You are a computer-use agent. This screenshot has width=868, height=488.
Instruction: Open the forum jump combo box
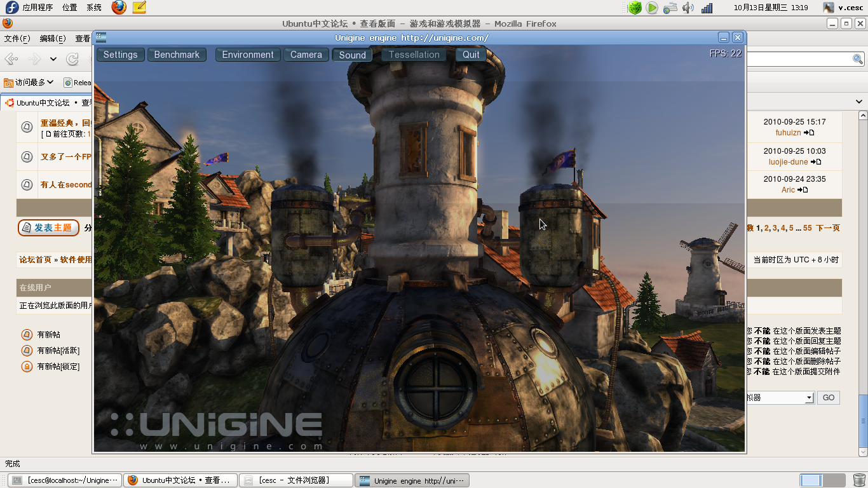tap(780, 398)
